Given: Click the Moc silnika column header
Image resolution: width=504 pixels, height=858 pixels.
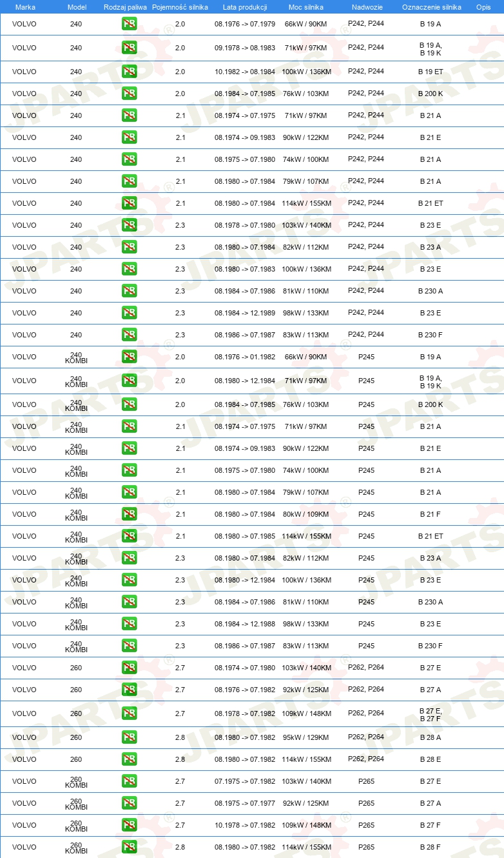Looking at the screenshot, I should [x=306, y=6].
